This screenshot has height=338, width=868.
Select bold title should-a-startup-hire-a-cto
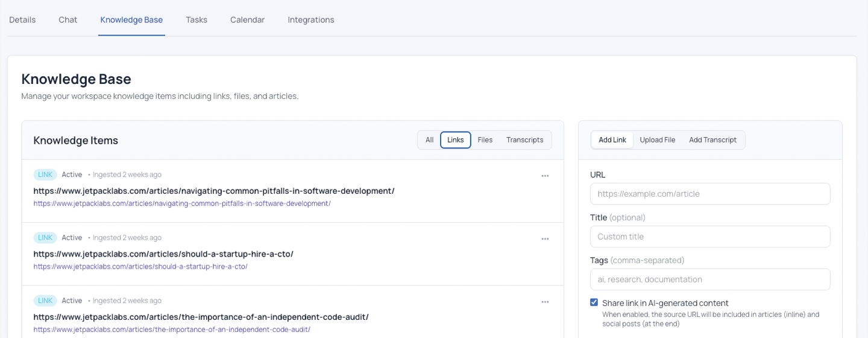point(163,254)
